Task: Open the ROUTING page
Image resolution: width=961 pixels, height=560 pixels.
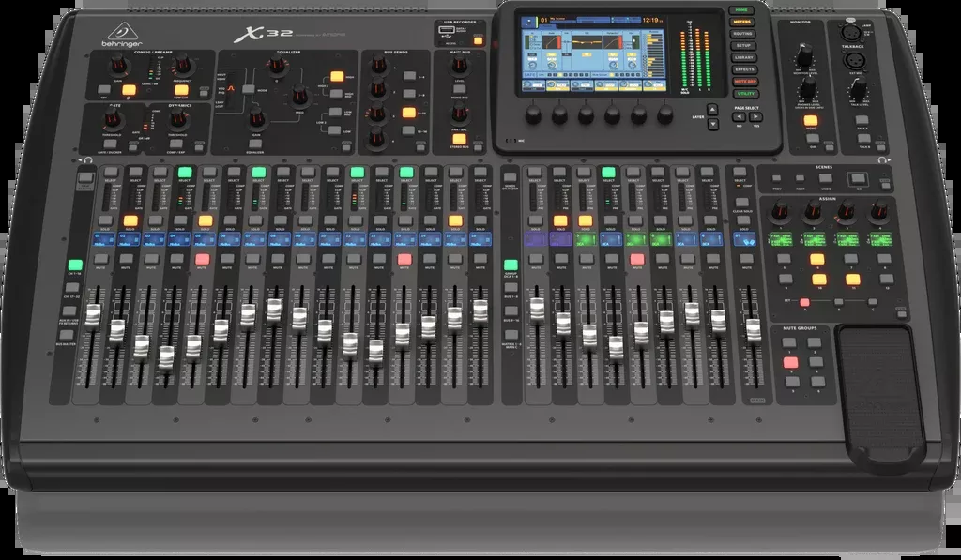Action: click(742, 34)
